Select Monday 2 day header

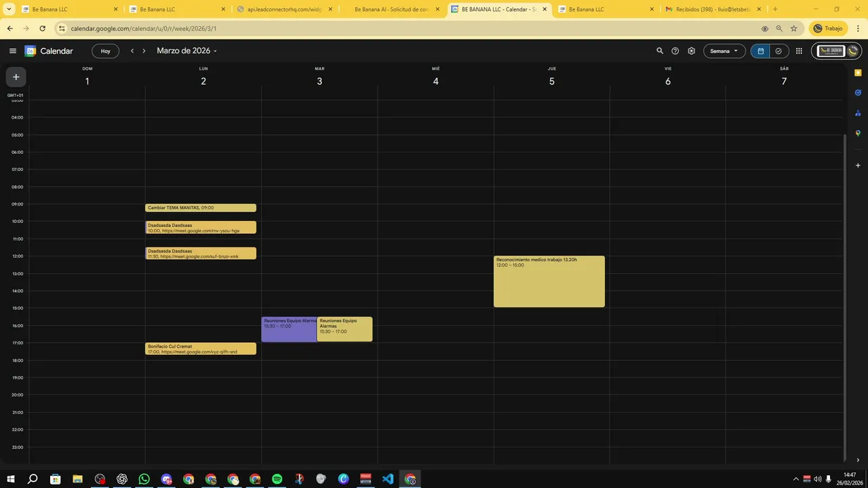(203, 81)
